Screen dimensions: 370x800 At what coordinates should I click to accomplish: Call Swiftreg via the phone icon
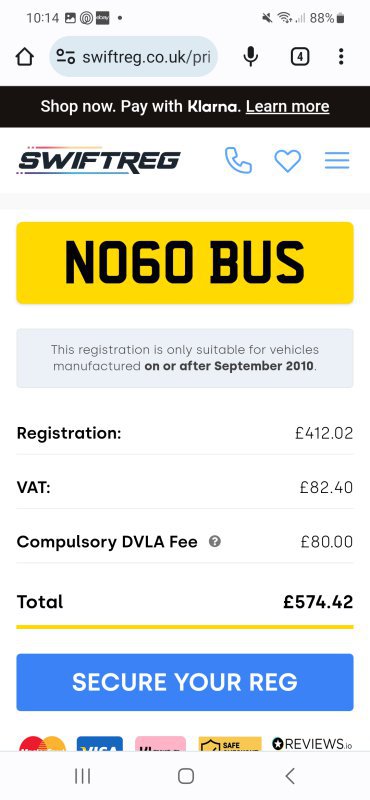[x=238, y=161]
